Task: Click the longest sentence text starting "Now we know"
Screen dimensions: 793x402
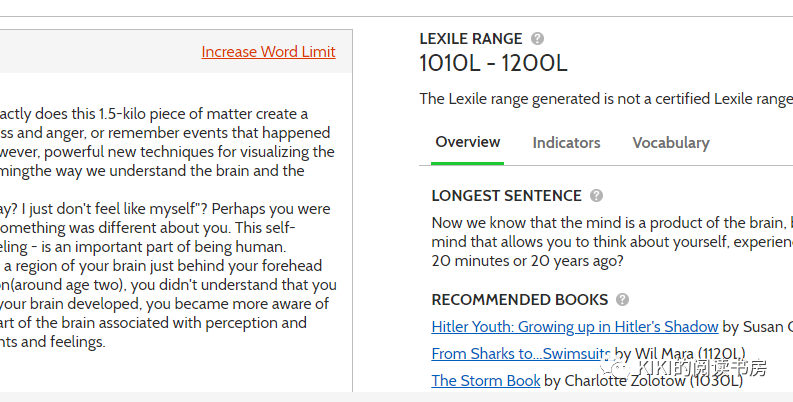Action: (x=612, y=242)
